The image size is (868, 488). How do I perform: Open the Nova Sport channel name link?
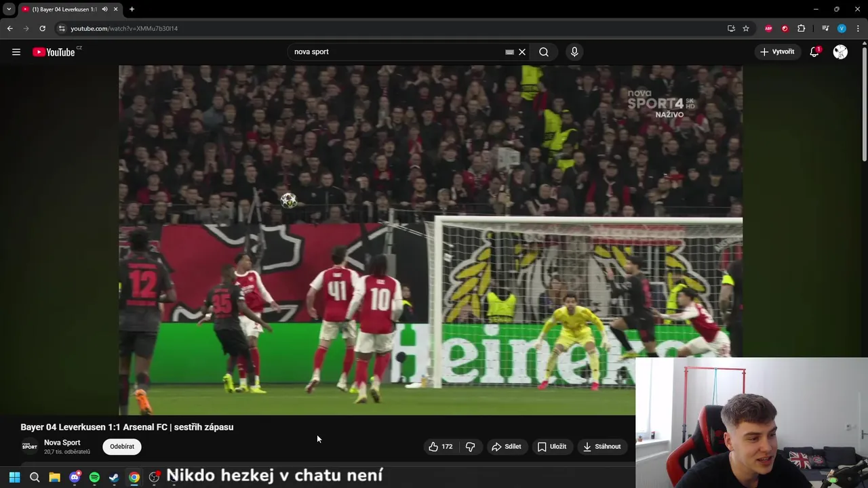[x=62, y=443]
